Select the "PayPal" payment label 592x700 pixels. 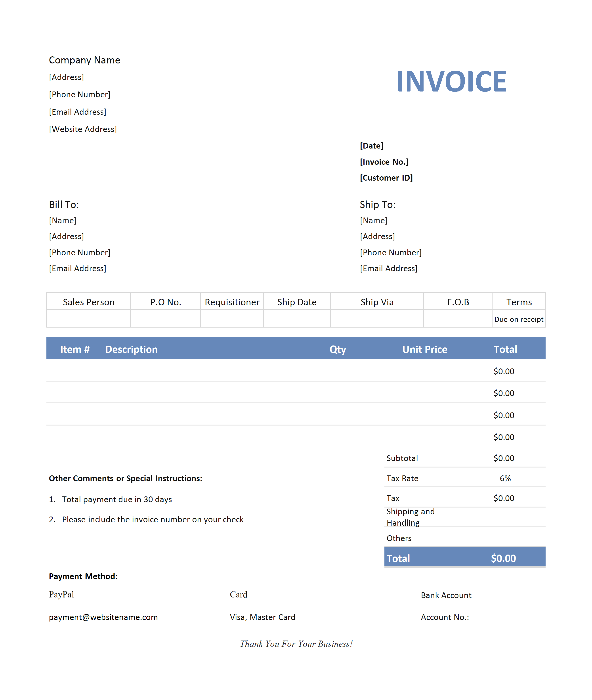[61, 595]
